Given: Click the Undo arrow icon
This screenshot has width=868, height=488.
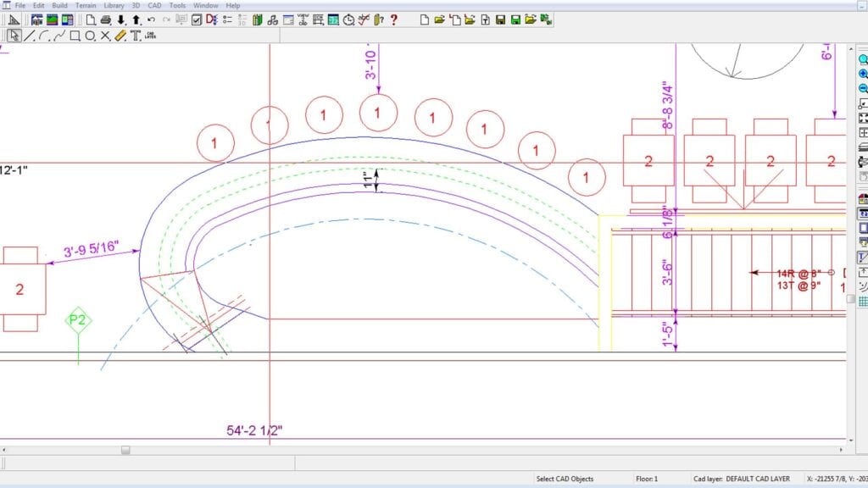Looking at the screenshot, I should 151,20.
